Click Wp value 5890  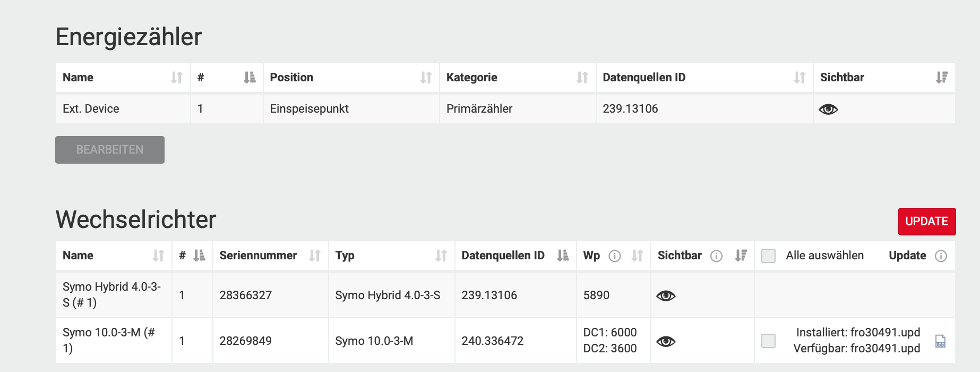[596, 295]
